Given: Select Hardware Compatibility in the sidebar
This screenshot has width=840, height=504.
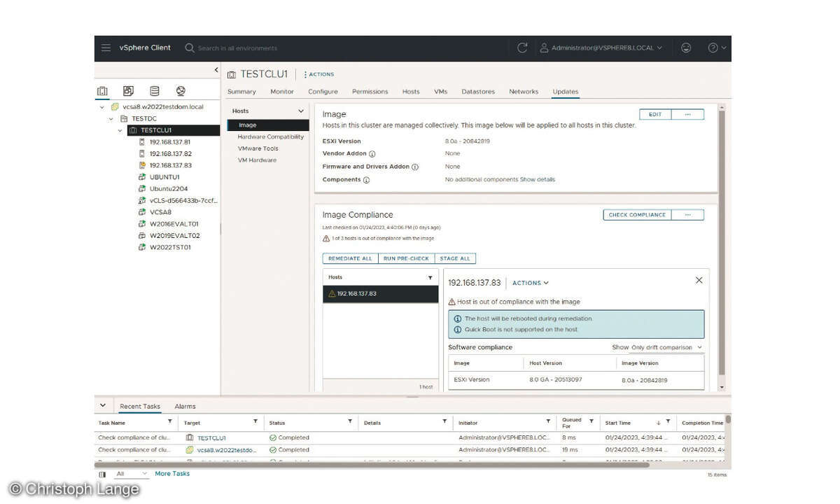Looking at the screenshot, I should coord(271,137).
